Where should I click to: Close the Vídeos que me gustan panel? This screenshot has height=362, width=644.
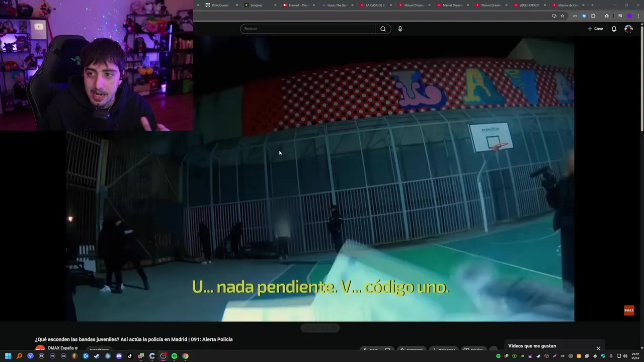tap(598, 348)
